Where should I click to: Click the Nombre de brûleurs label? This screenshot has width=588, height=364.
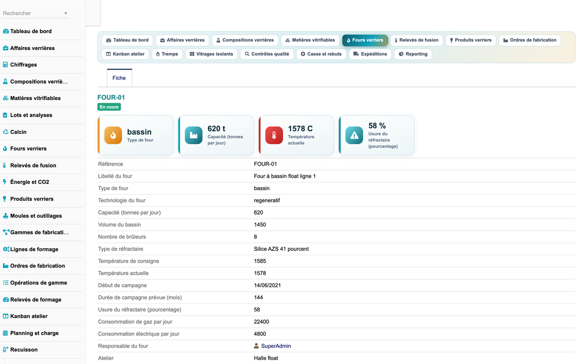point(122,237)
